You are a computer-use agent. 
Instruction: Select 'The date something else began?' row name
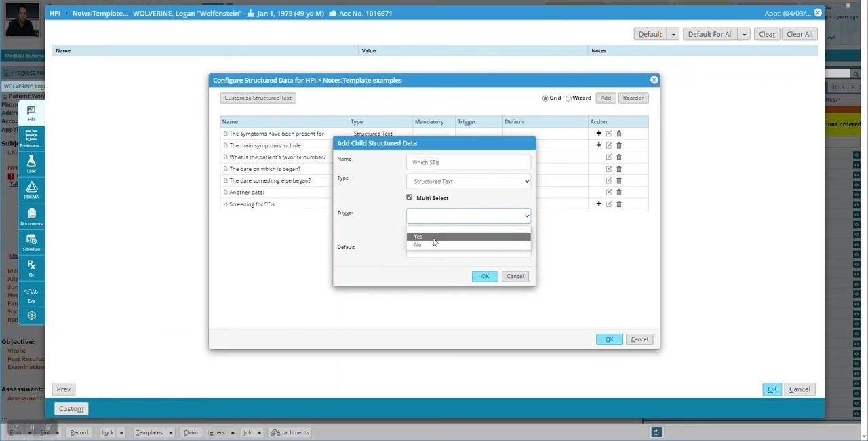pos(270,180)
